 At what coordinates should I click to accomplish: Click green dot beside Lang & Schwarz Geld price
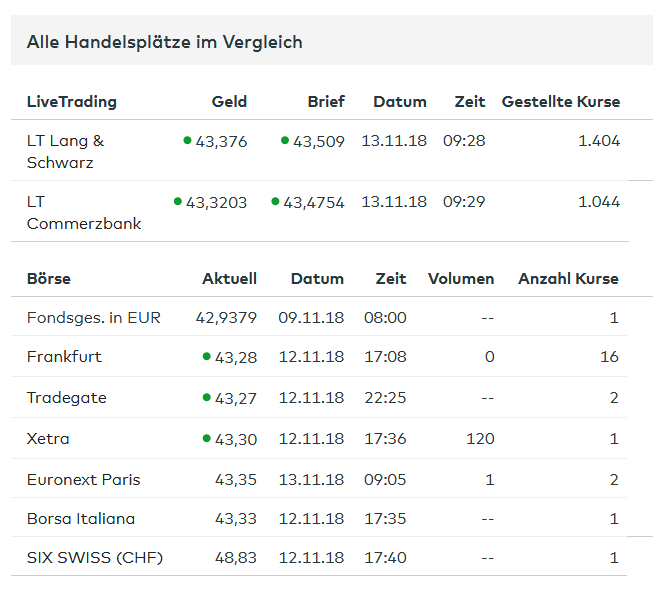pyautogui.click(x=187, y=140)
